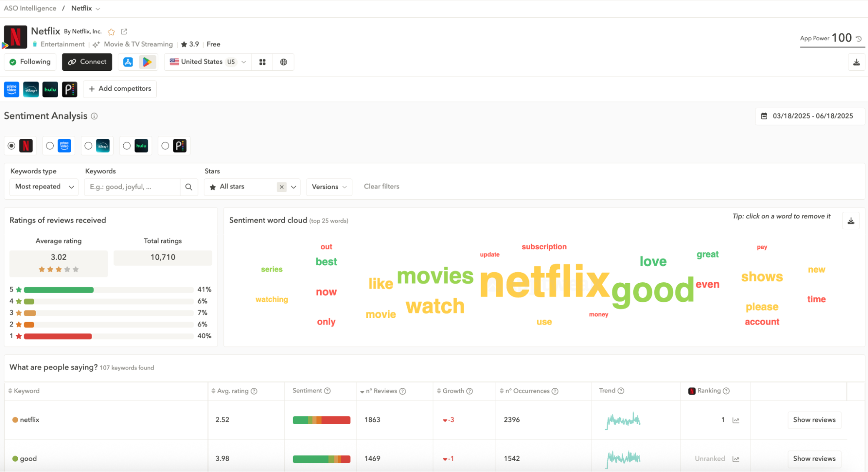Click the grid view icon

click(x=262, y=62)
